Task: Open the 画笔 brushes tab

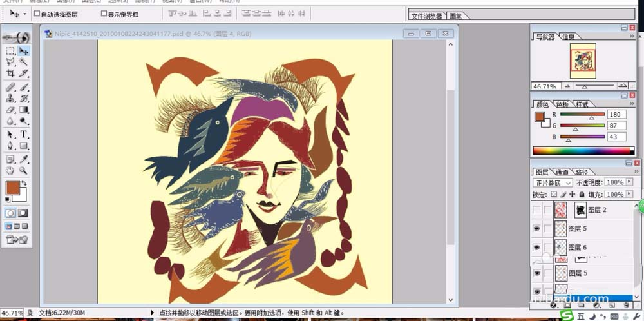Action: coord(456,16)
